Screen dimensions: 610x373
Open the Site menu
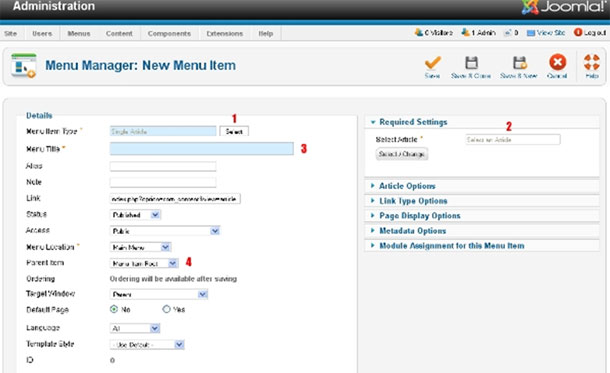coord(11,33)
